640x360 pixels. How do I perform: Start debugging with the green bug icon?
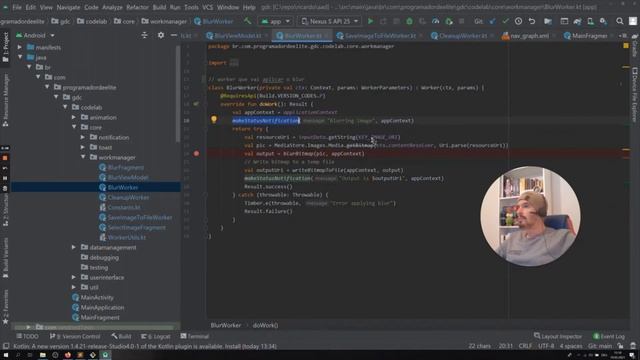pos(409,21)
